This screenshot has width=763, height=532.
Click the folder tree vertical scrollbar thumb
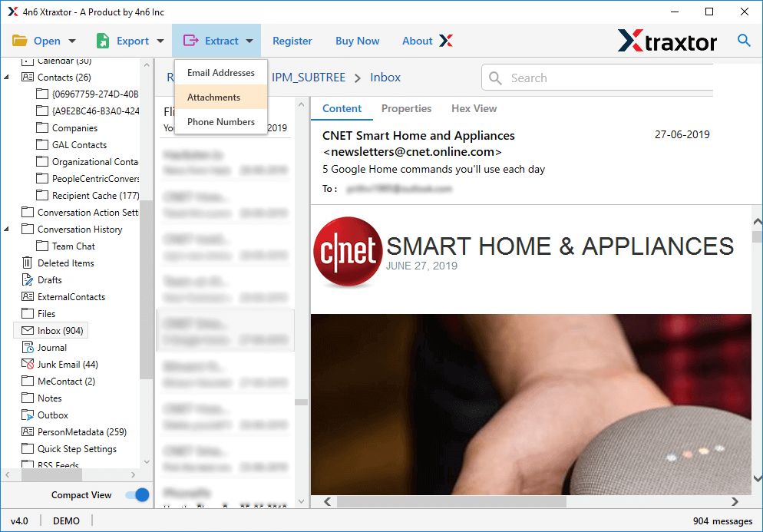[x=146, y=289]
